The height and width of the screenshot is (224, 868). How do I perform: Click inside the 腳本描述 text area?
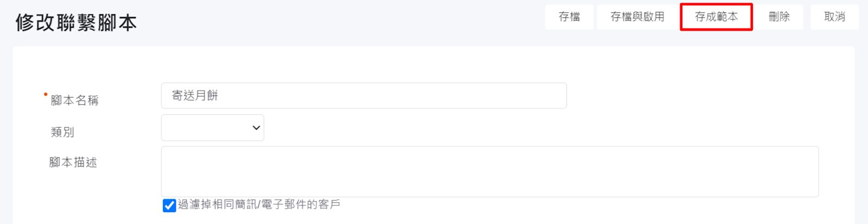pos(489,171)
